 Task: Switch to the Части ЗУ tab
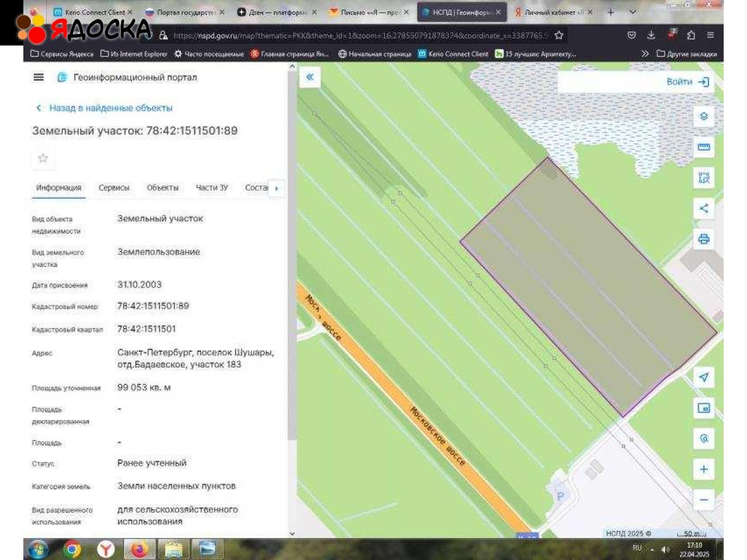pyautogui.click(x=212, y=188)
